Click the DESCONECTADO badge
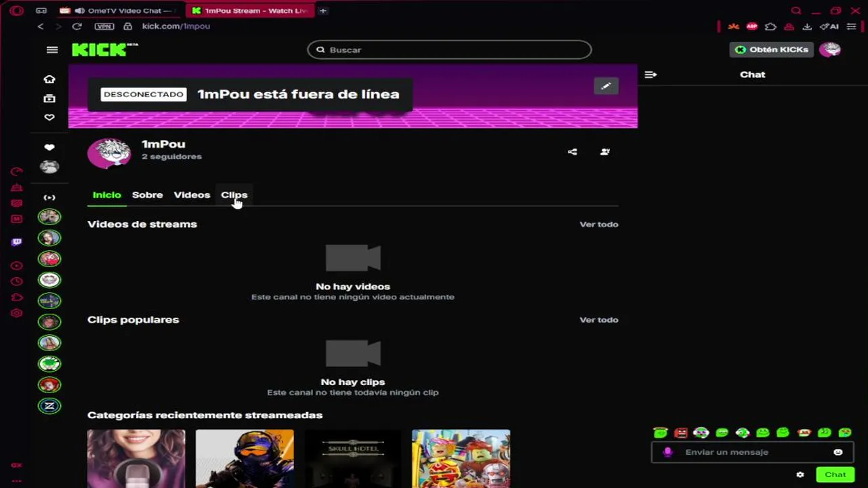 (144, 94)
